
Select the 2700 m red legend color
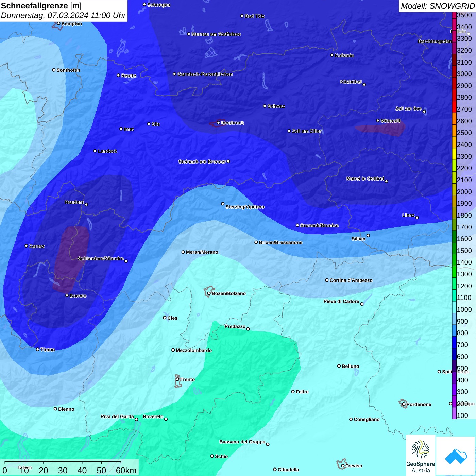pos(454,107)
